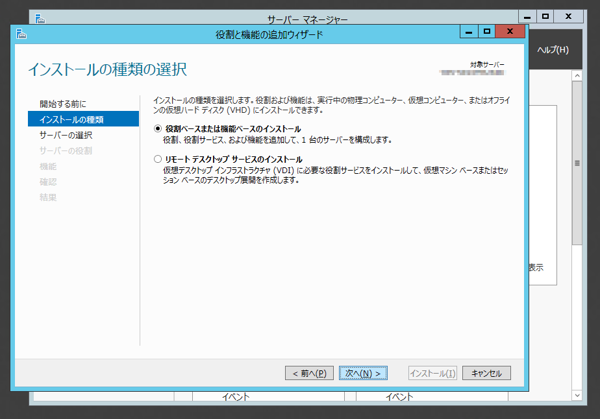Go to サーバーの選択 wizard step
Image resolution: width=600 pixels, height=419 pixels.
click(x=66, y=135)
